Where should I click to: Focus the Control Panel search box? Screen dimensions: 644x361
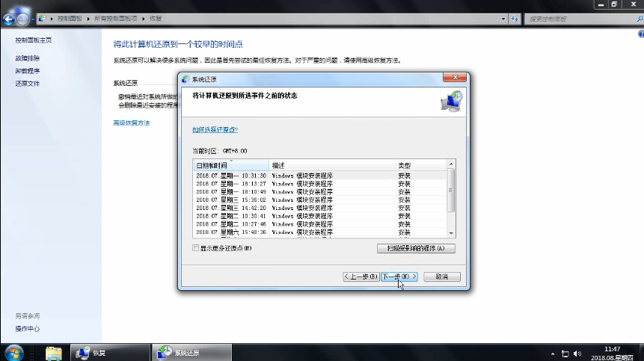[579, 19]
